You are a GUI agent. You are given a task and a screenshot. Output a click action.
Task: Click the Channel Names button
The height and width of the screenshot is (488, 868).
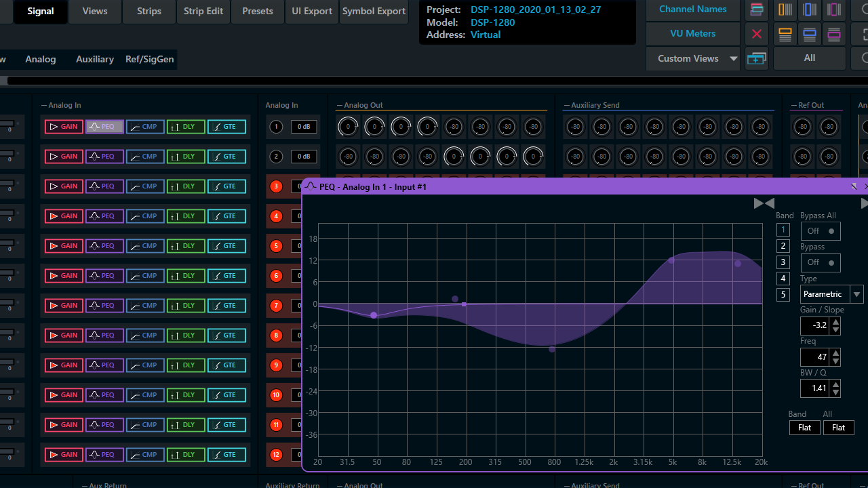coord(692,9)
